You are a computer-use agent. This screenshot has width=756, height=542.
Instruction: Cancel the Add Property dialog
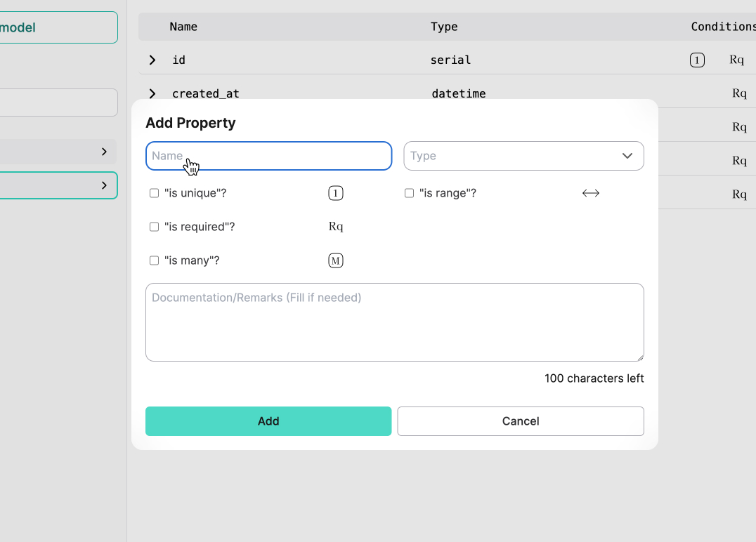pos(521,421)
